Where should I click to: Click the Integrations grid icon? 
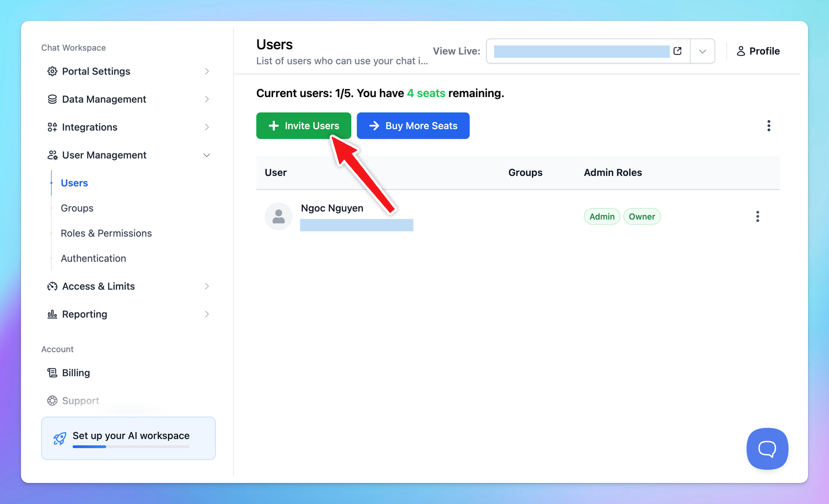tap(52, 127)
